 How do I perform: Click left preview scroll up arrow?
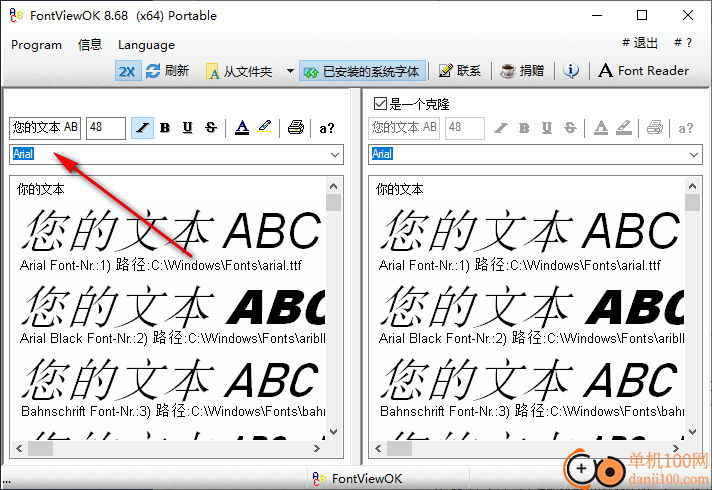pos(333,186)
